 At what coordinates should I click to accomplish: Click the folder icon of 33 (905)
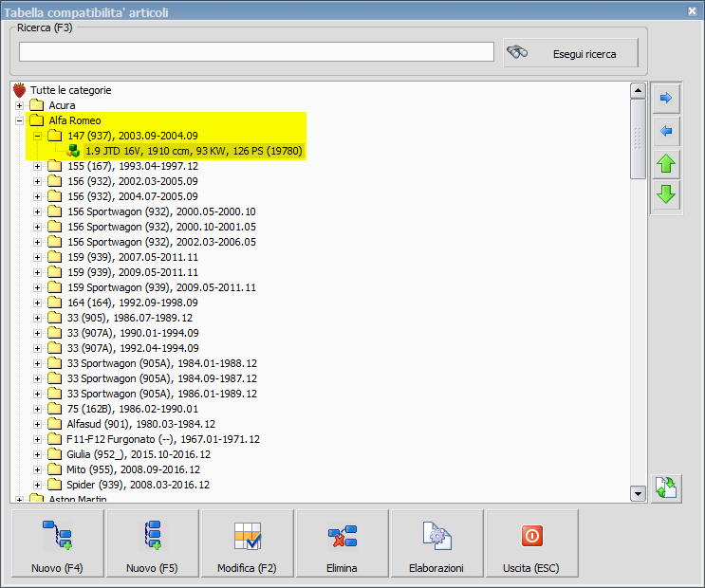tap(54, 318)
